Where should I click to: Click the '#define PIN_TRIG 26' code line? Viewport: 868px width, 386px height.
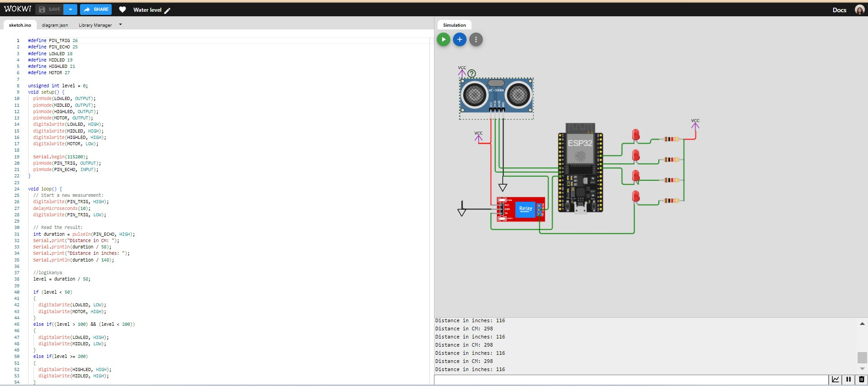pyautogui.click(x=53, y=41)
